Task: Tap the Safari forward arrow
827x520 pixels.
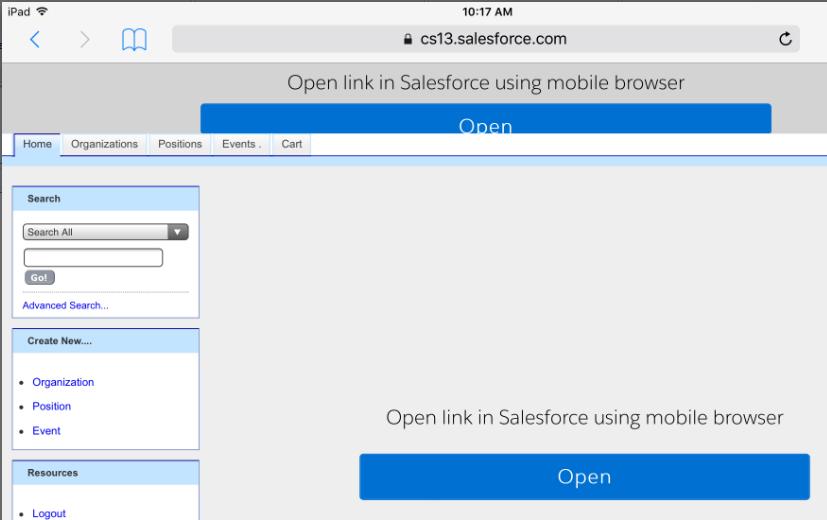Action: coord(84,40)
